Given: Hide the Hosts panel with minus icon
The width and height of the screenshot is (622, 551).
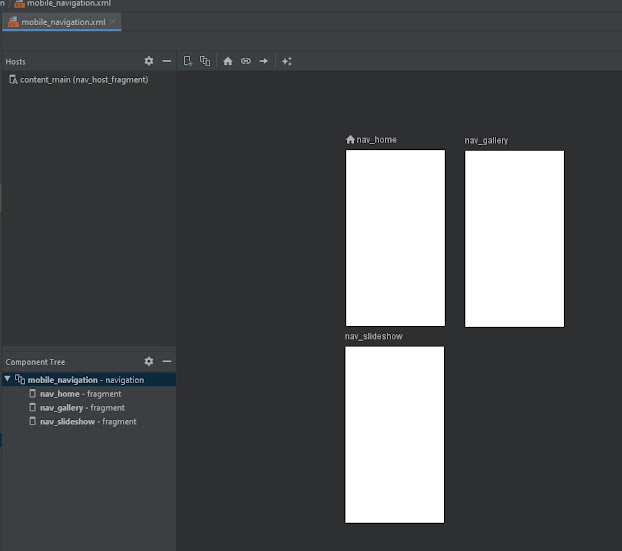Looking at the screenshot, I should coord(167,61).
